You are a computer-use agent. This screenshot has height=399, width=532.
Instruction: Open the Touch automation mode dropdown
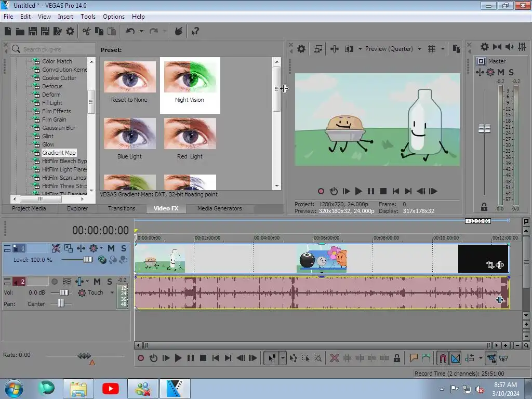point(112,292)
